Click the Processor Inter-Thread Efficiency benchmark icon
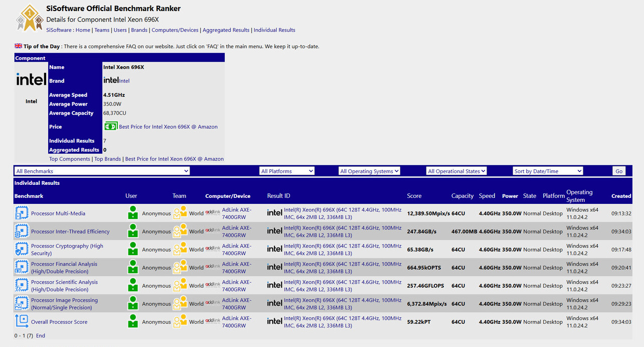Viewport: 644px width, 347px height. (x=22, y=232)
